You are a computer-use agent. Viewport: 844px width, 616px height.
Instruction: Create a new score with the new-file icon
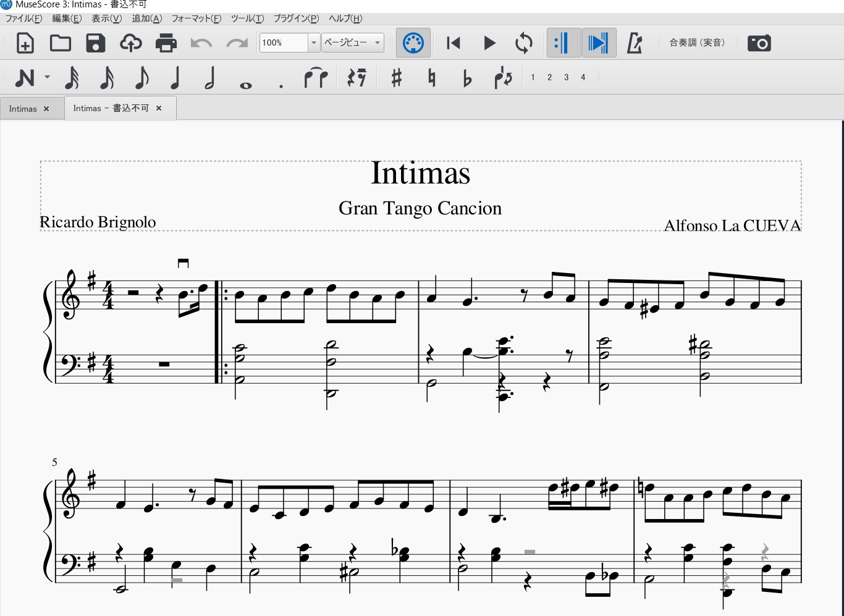25,43
